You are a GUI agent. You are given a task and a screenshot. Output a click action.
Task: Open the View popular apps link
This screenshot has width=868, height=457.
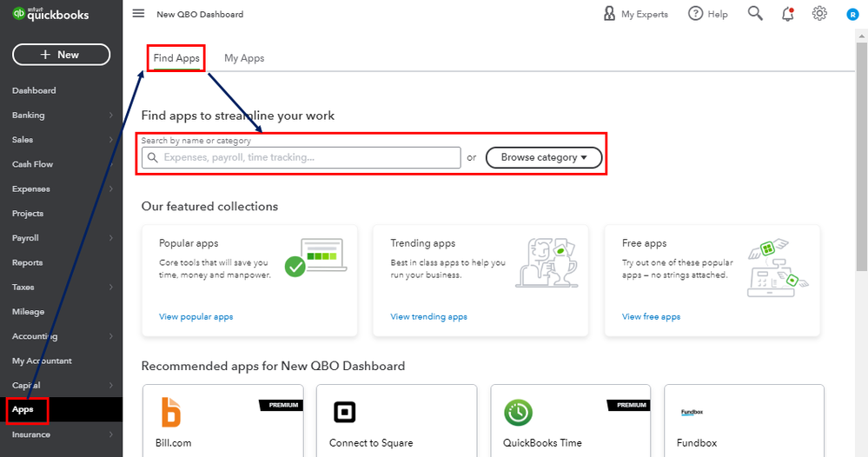click(x=195, y=317)
